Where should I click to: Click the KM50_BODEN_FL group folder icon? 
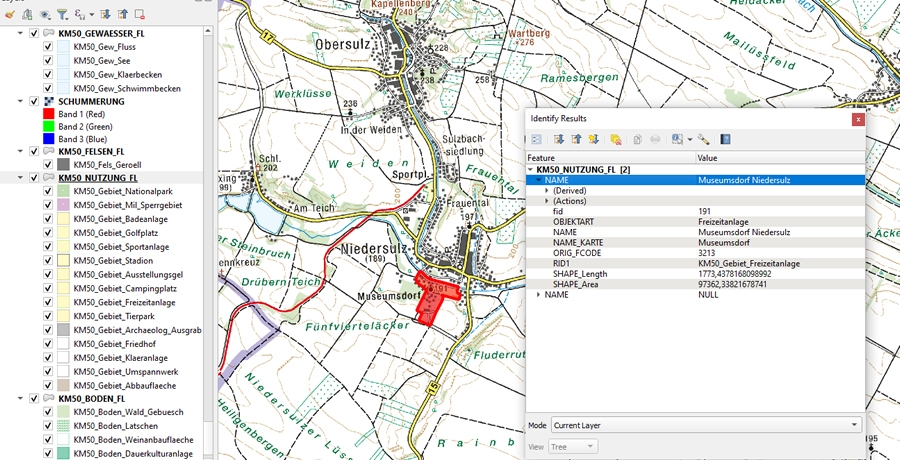coord(48,399)
